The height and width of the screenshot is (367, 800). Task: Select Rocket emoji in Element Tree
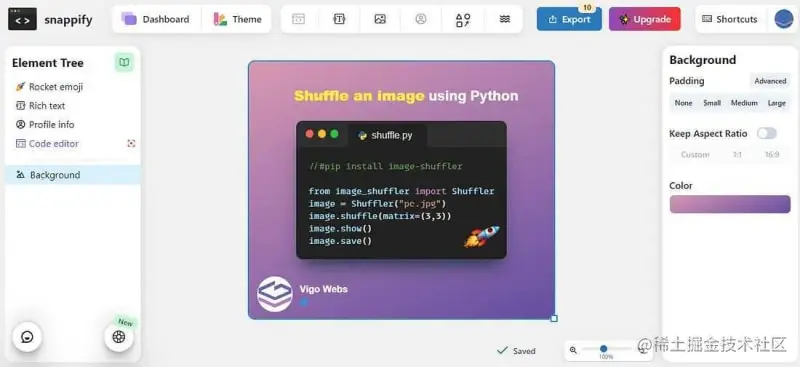pyautogui.click(x=49, y=87)
